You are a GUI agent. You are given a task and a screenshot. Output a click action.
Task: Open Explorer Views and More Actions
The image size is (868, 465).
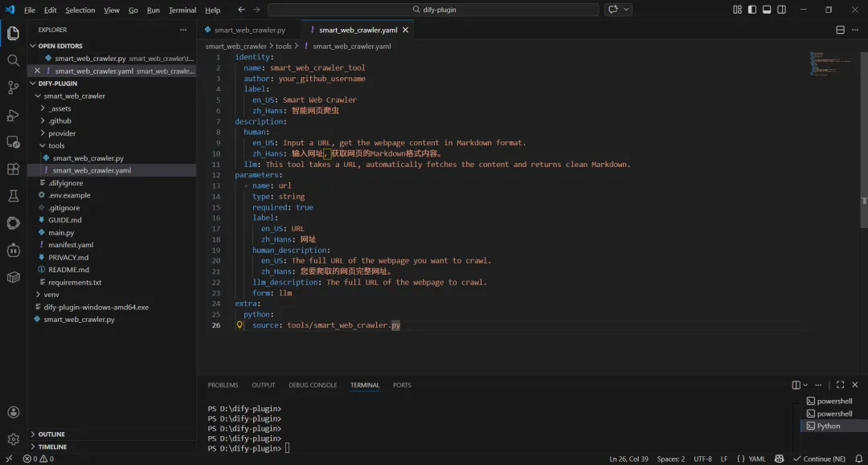(183, 30)
